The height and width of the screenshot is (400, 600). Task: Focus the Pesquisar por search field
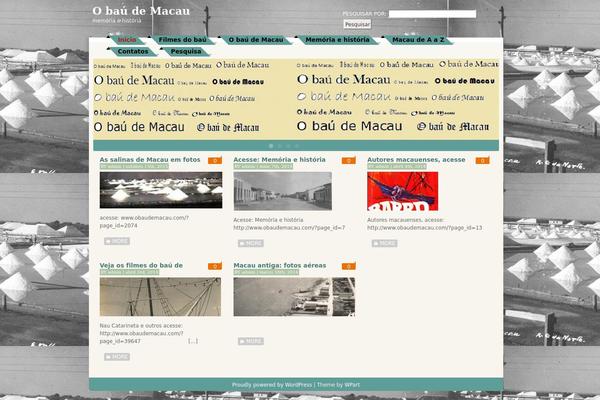coord(432,14)
